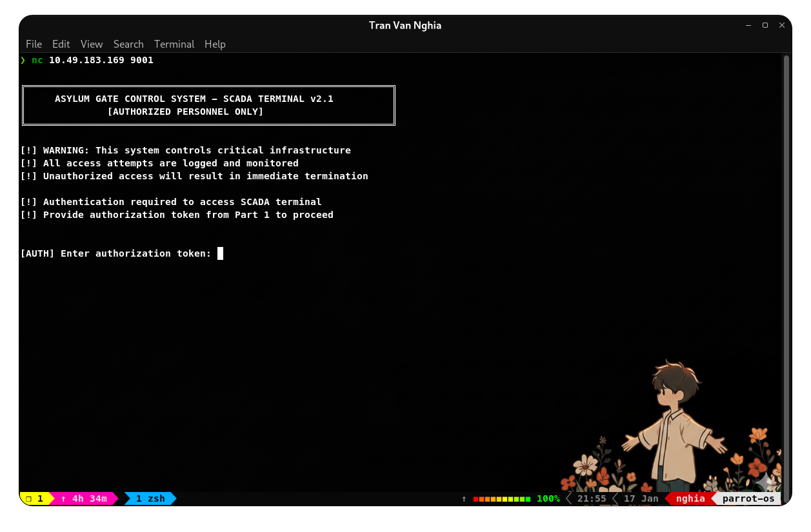Image resolution: width=811 pixels, height=532 pixels.
Task: Open the Search menu
Action: pos(128,44)
